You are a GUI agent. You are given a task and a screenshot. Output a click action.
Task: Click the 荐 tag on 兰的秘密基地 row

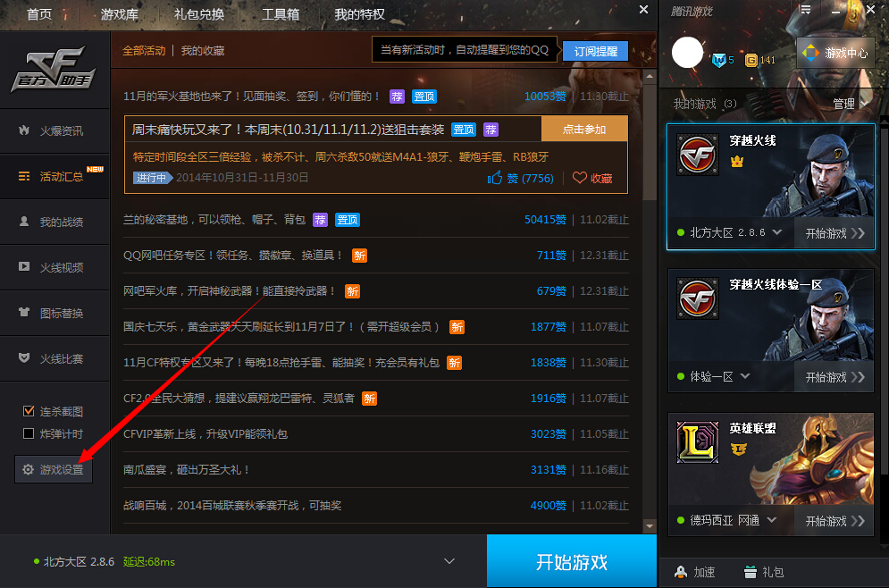pyautogui.click(x=321, y=220)
